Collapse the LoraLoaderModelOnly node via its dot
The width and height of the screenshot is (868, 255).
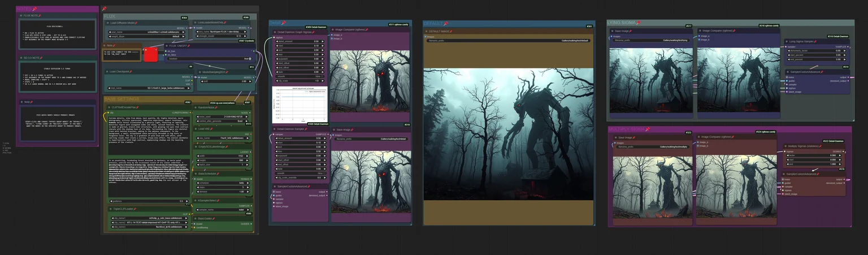click(x=195, y=22)
